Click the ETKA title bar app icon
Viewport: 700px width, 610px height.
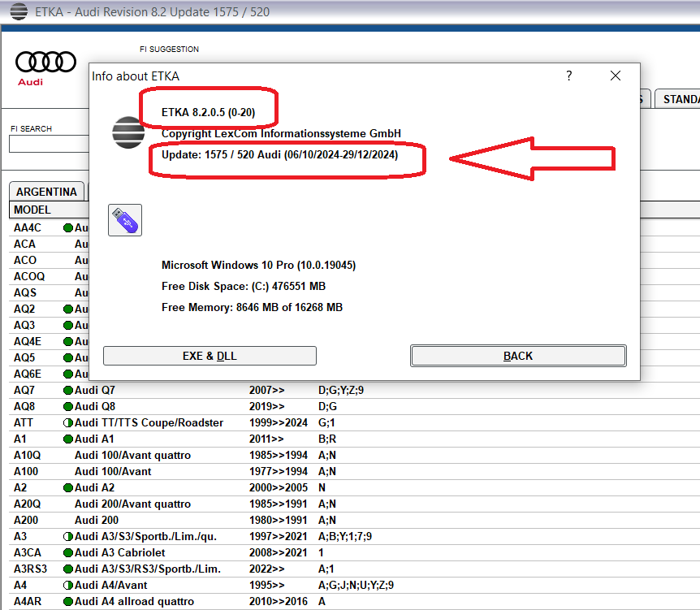(x=19, y=11)
